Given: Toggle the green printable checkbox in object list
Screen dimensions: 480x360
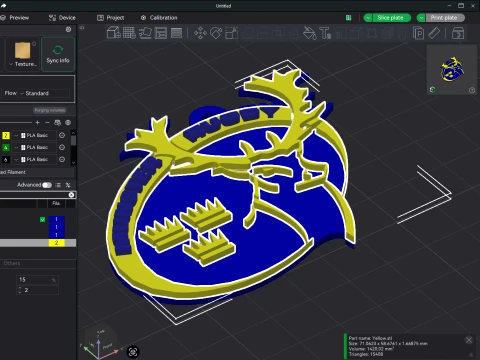Looking at the screenshot, I should click(x=42, y=219).
